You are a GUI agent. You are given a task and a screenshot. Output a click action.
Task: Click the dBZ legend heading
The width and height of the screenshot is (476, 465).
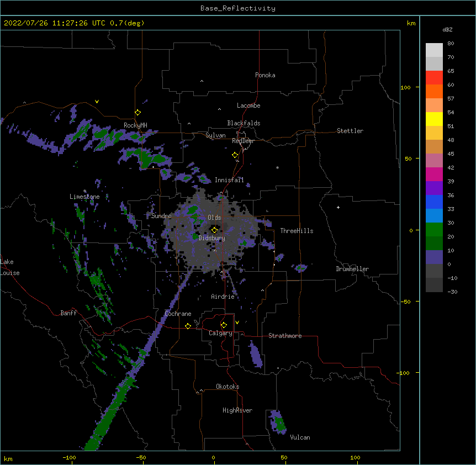(447, 29)
